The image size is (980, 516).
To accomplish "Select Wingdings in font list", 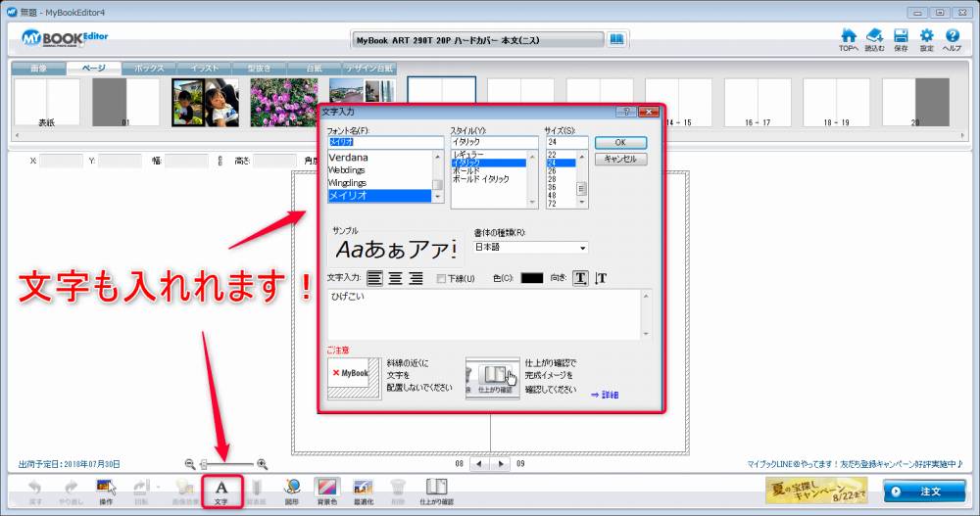I will [348, 182].
